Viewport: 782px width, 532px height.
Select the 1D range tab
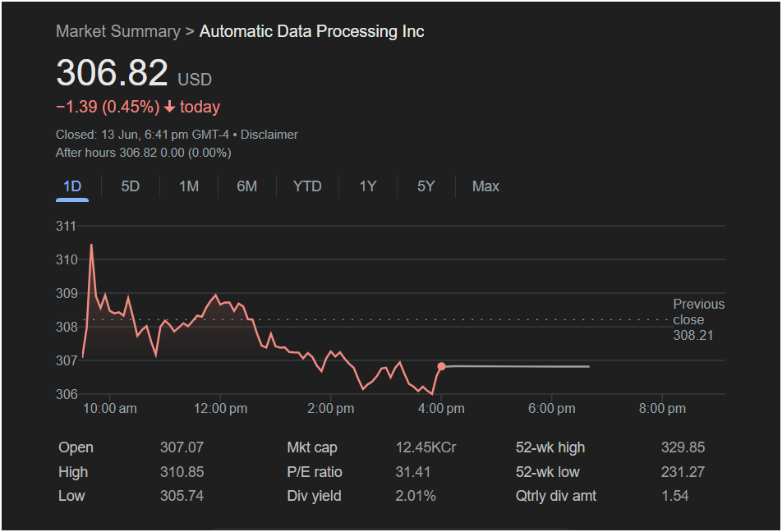[x=72, y=186]
